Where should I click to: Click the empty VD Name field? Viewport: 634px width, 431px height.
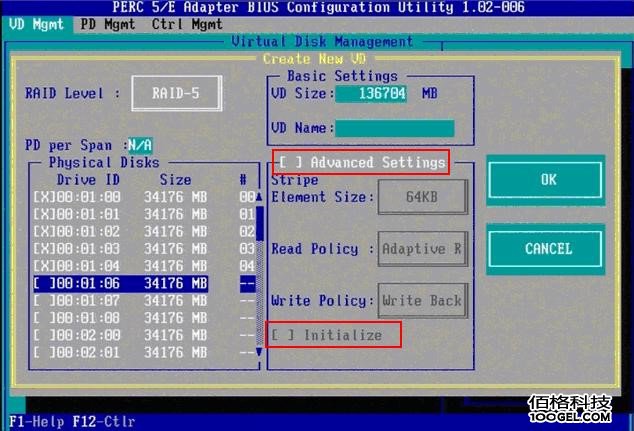coord(395,128)
